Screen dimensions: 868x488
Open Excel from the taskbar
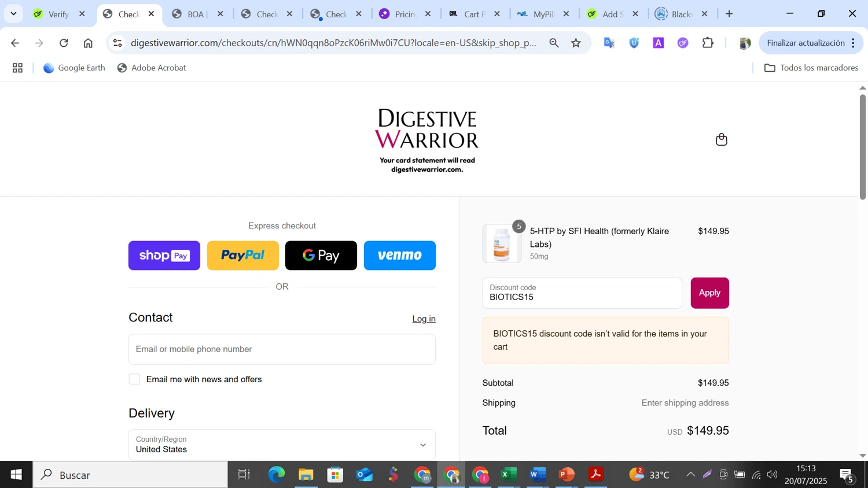coord(509,475)
